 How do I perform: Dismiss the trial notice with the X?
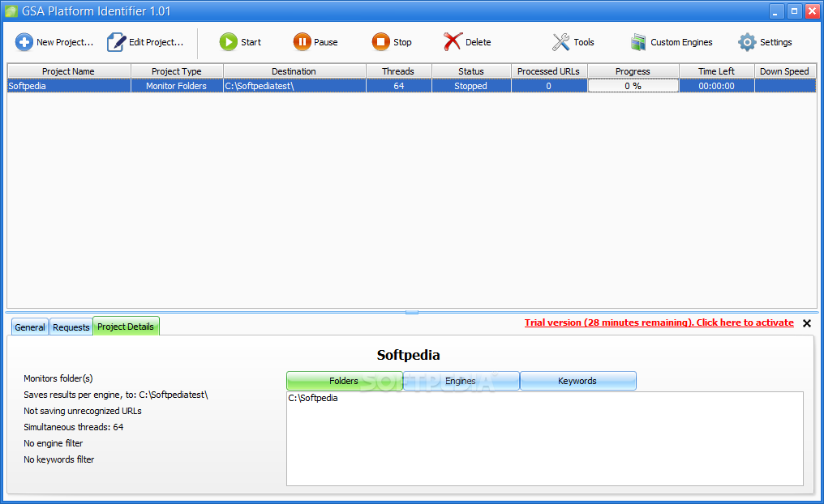coord(807,323)
